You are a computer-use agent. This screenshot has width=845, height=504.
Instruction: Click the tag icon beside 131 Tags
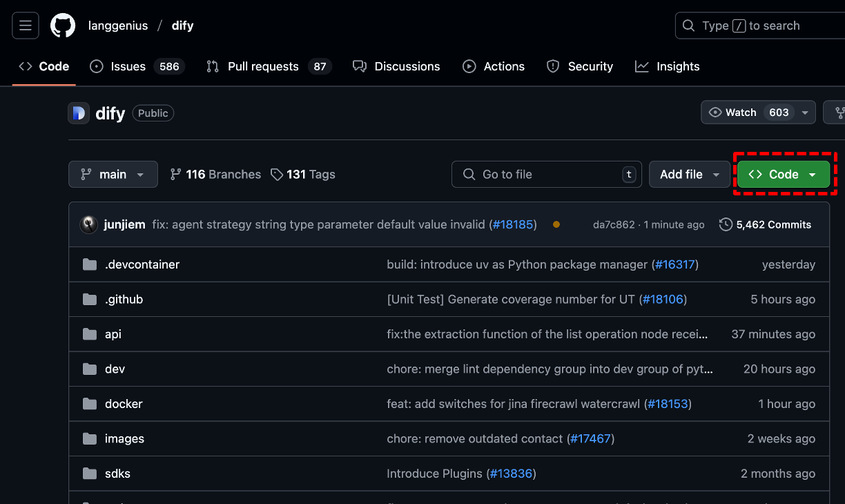pos(277,174)
